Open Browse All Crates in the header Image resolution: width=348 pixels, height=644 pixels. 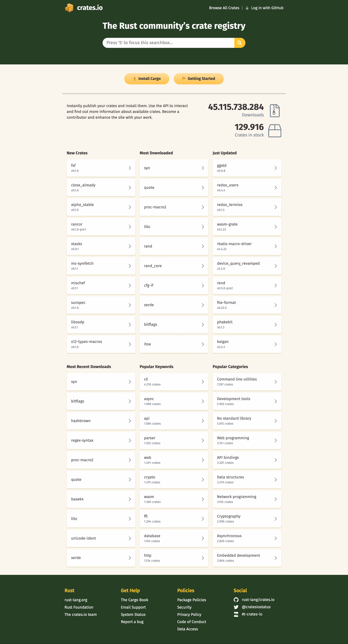(224, 8)
